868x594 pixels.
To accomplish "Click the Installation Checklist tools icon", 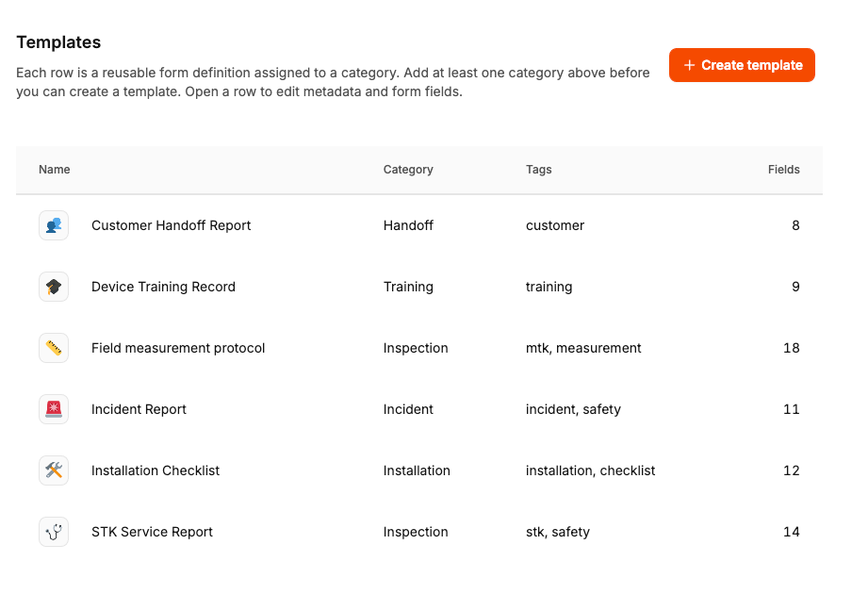I will tap(54, 470).
